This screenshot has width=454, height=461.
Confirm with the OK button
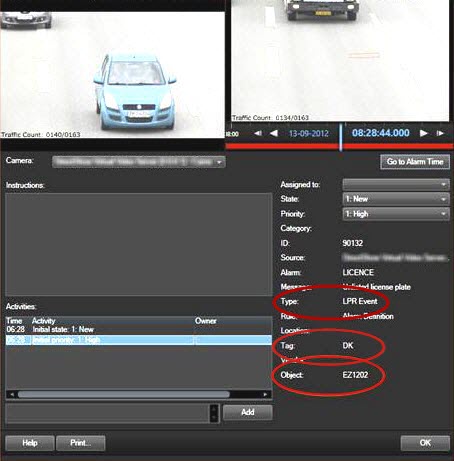(425, 443)
